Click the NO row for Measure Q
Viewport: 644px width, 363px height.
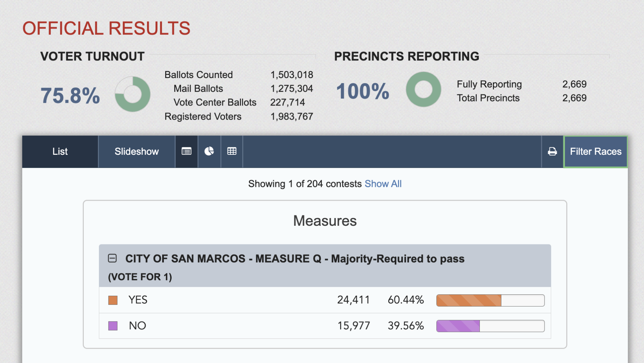(237, 325)
